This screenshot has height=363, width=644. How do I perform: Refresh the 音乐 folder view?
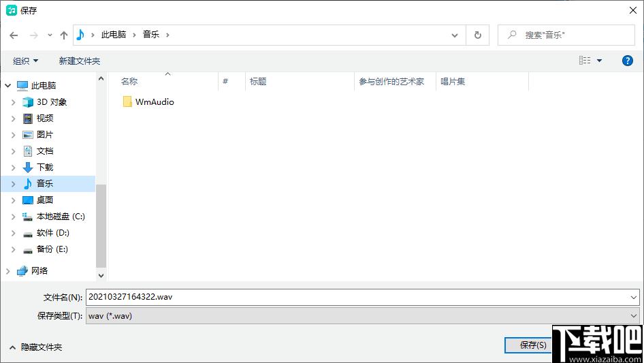(x=478, y=35)
